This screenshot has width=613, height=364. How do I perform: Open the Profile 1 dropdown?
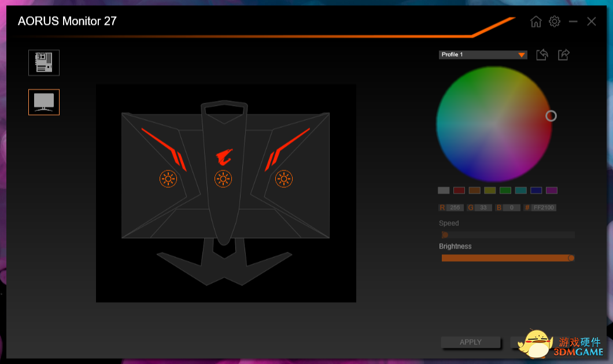tap(483, 55)
